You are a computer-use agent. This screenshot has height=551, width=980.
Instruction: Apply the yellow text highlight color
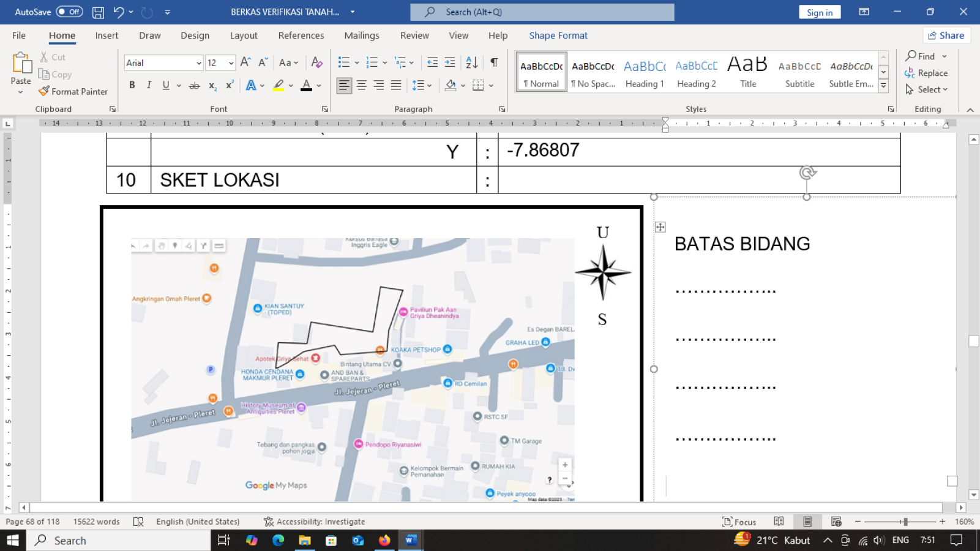279,86
